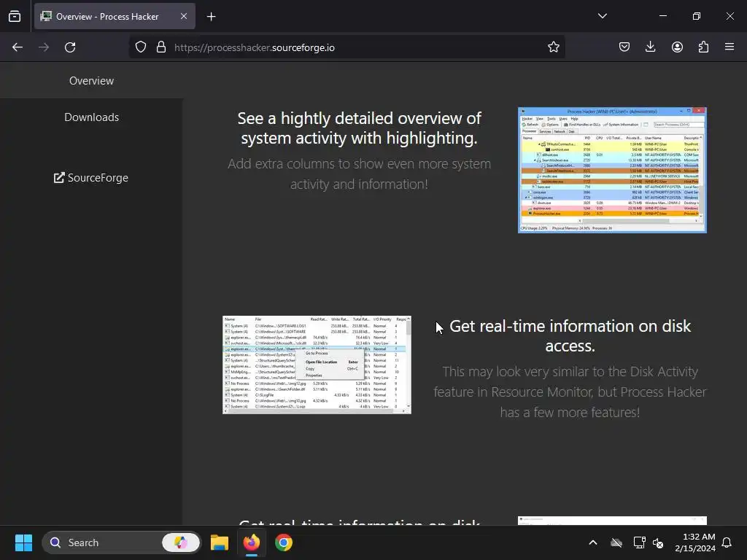The width and height of the screenshot is (747, 560).
Task: Go forward one page
Action: [x=44, y=47]
